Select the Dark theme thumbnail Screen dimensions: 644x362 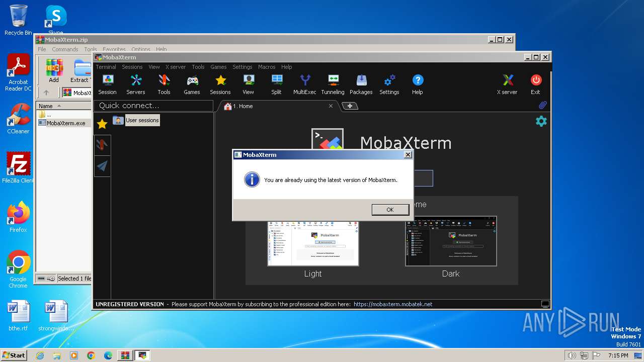451,242
